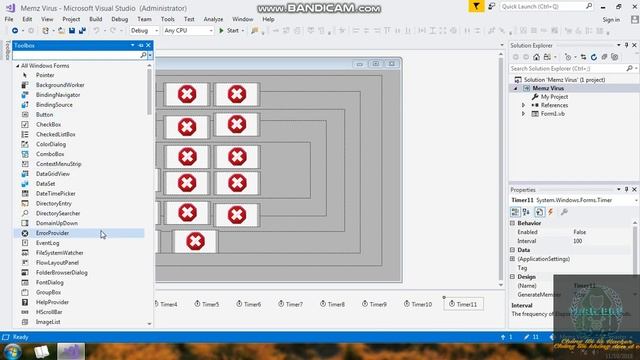Open Visual Studio taskbar button
The height and width of the screenshot is (360, 640).
(71, 351)
